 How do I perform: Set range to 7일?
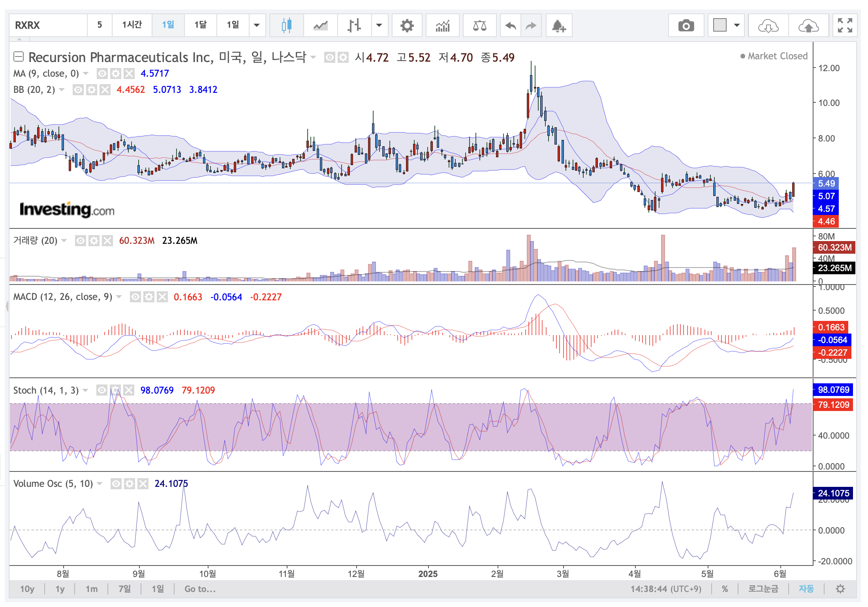[124, 589]
